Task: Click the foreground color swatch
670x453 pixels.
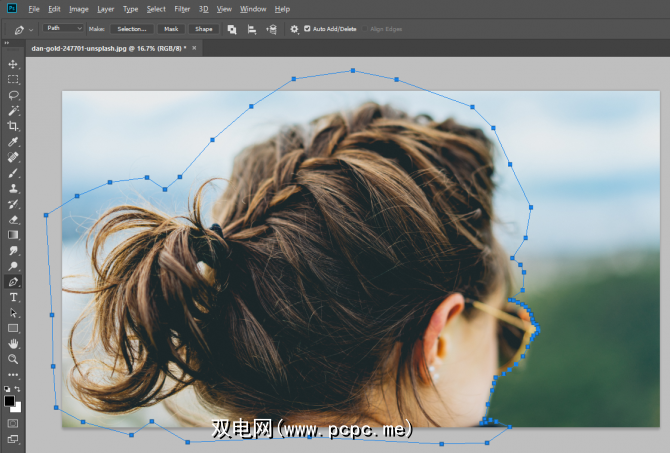Action: pyautogui.click(x=10, y=400)
